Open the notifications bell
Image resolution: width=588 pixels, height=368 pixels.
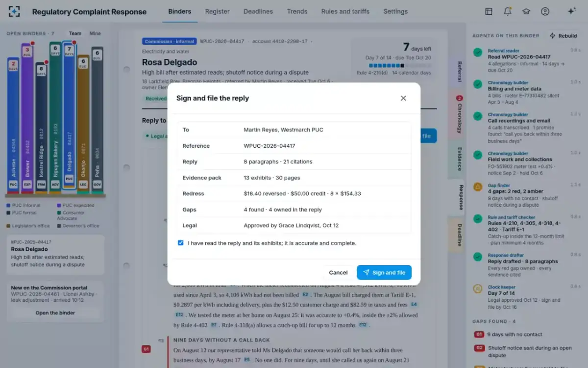[508, 11]
